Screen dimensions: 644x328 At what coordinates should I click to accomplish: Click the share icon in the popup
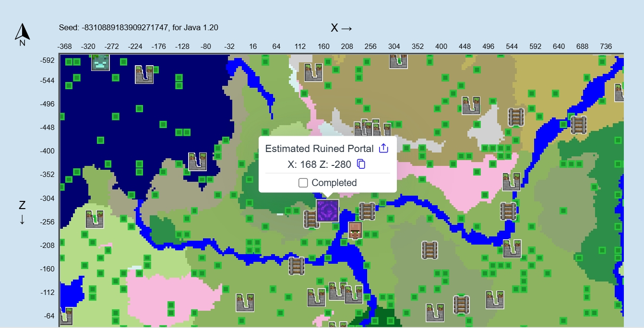pos(383,148)
